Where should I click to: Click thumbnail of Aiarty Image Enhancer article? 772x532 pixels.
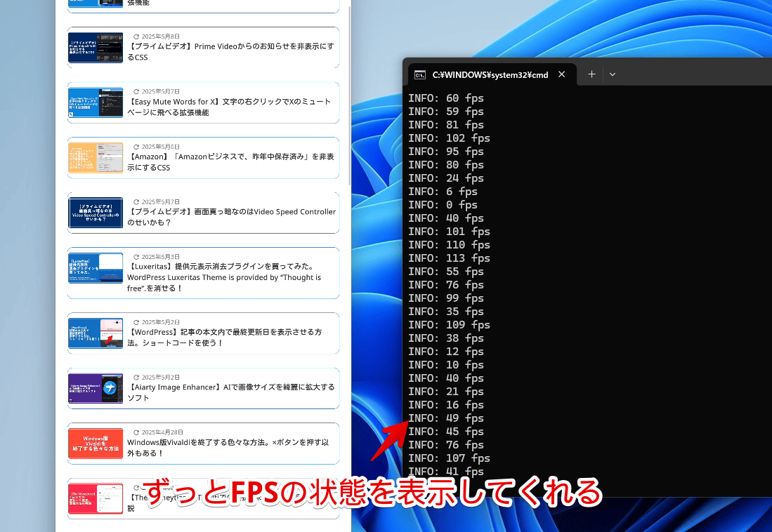(x=96, y=388)
